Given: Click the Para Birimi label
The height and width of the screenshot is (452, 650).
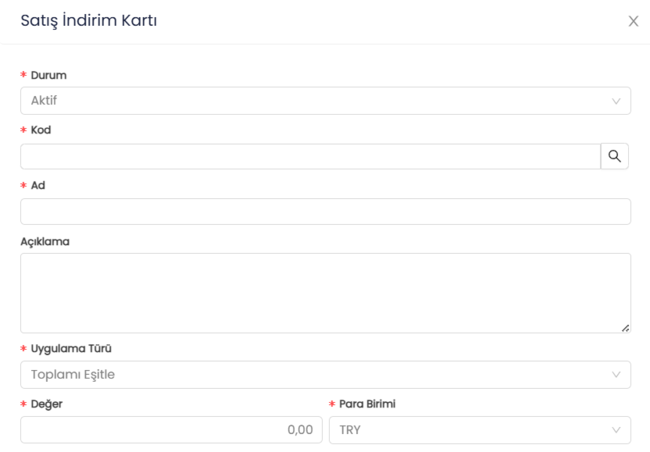Looking at the screenshot, I should [x=367, y=403].
